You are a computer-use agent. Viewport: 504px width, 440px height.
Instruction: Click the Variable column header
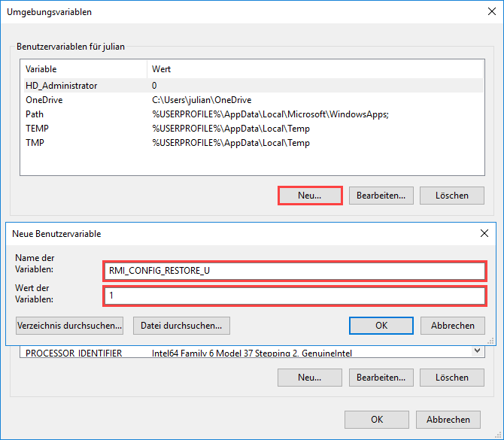pos(85,69)
